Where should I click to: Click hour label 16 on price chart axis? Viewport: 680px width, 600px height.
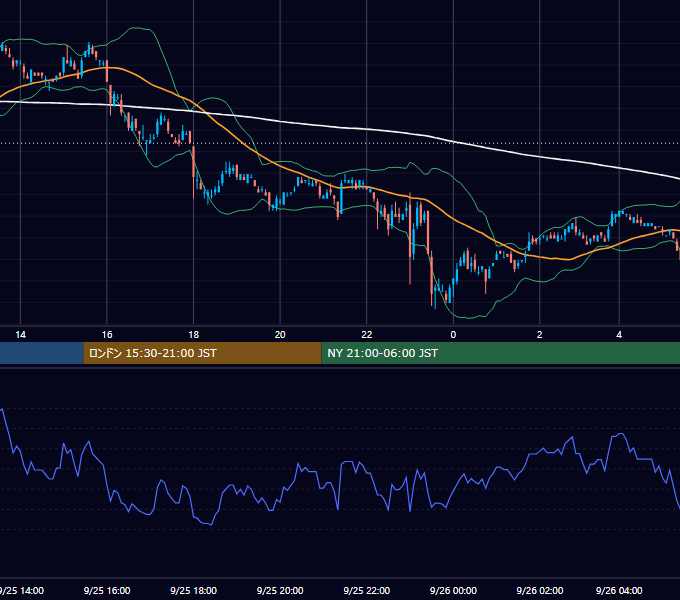[x=107, y=335]
